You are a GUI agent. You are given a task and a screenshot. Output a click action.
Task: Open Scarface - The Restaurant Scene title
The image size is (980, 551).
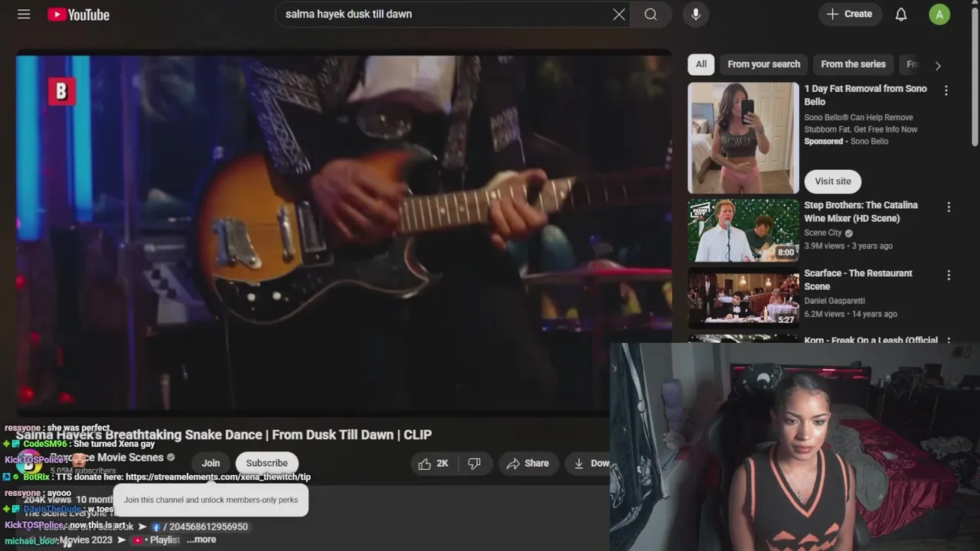(x=858, y=279)
